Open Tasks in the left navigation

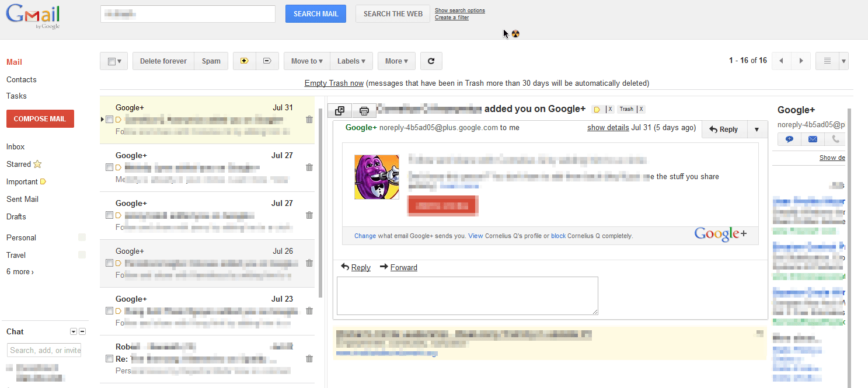coord(16,96)
